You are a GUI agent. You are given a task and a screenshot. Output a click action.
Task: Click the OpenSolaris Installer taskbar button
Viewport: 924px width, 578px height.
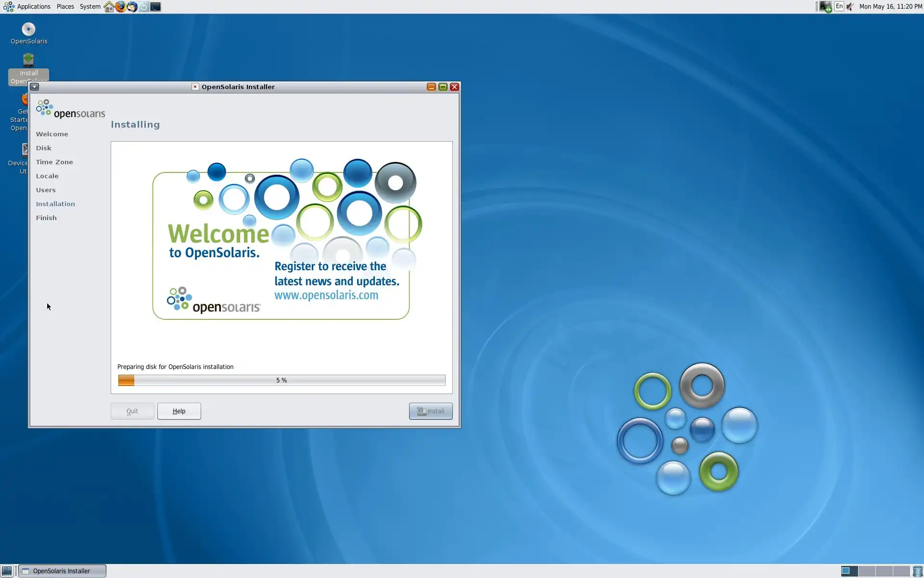tap(62, 571)
